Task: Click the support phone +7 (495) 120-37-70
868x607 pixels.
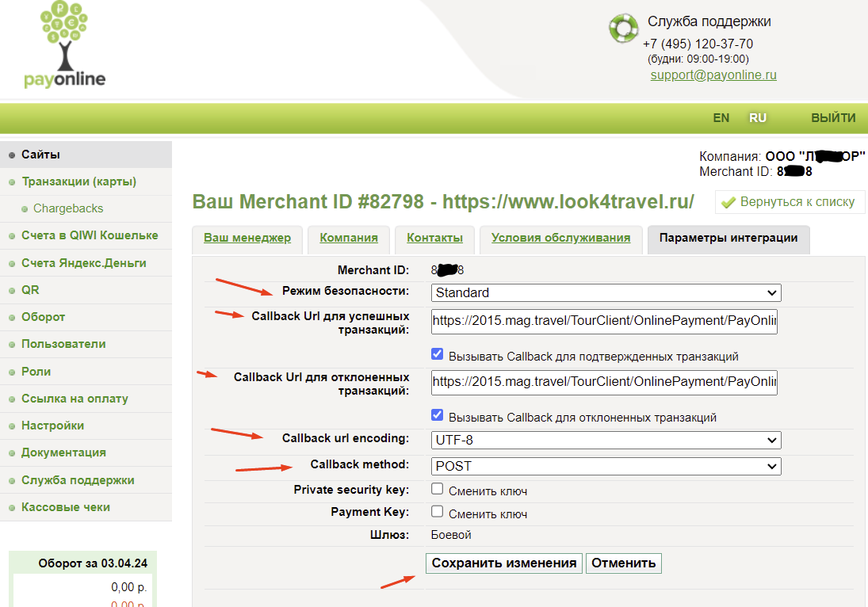Action: pos(698,44)
